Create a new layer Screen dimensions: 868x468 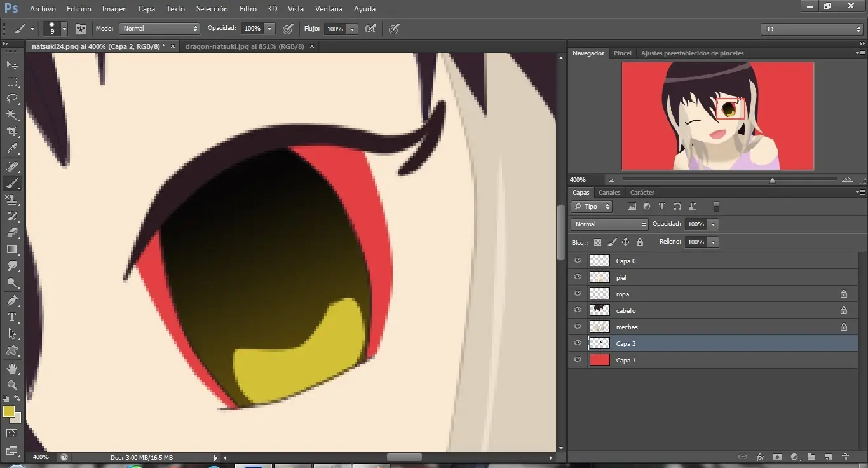829,457
